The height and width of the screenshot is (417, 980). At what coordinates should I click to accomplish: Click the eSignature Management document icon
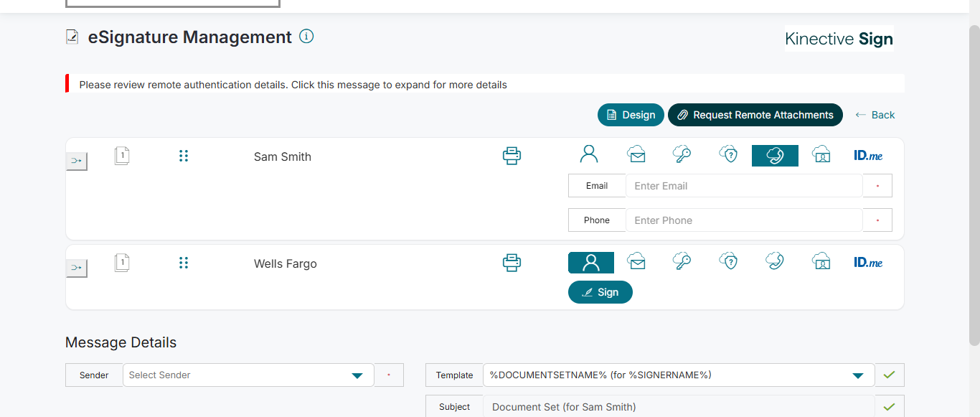(x=72, y=37)
